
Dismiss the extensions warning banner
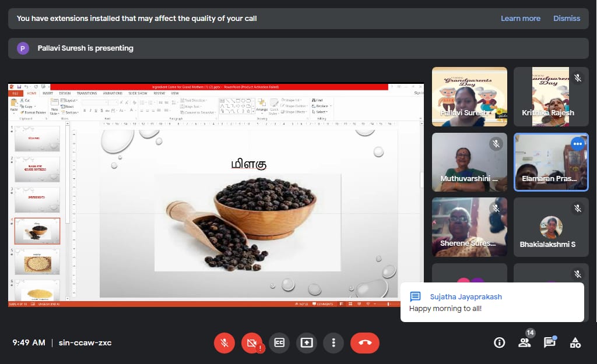click(567, 18)
